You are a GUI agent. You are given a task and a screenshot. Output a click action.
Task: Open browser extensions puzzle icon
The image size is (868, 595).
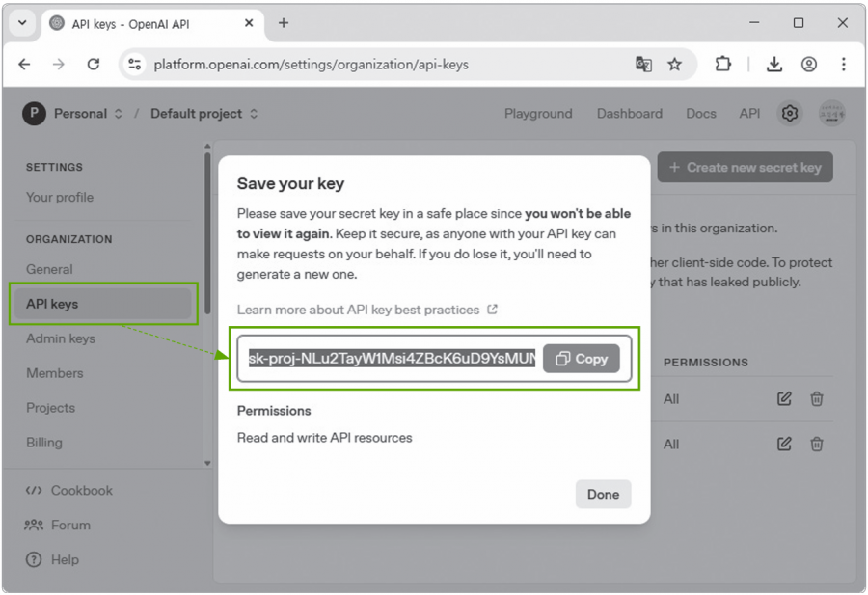click(x=723, y=65)
